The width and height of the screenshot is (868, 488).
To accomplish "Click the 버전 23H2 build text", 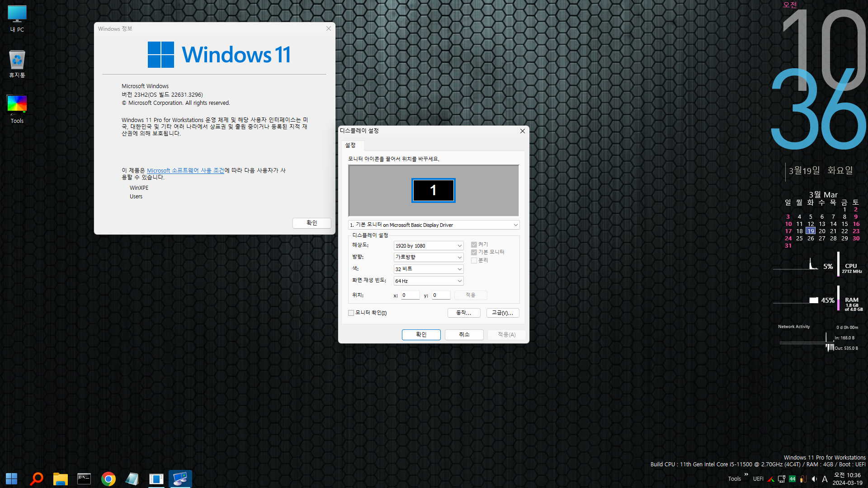I will [162, 94].
